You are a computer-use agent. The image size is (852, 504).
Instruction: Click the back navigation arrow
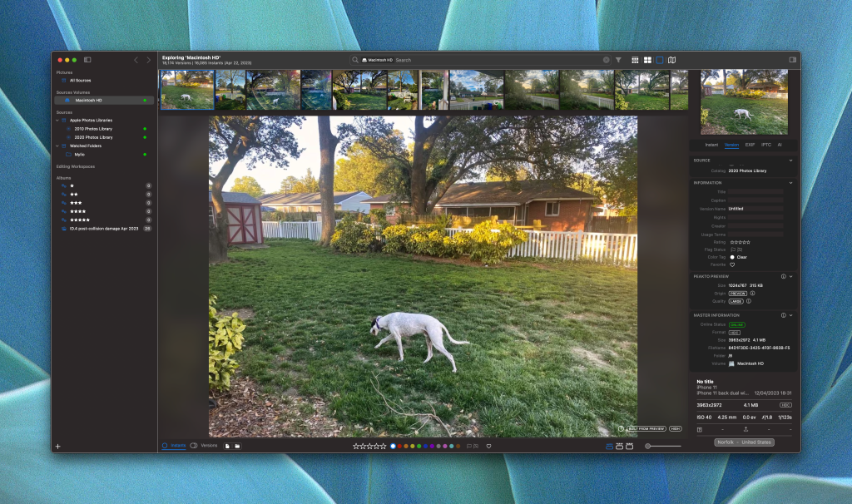point(136,60)
